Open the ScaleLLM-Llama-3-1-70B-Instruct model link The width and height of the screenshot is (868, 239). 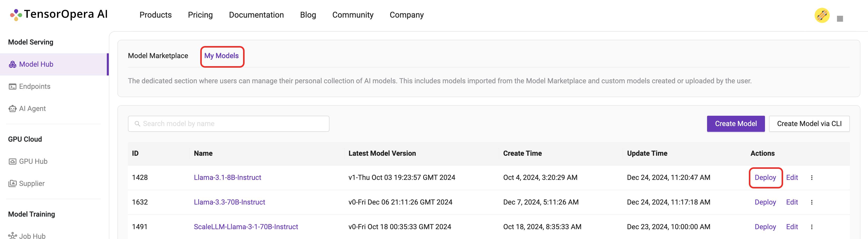click(246, 227)
